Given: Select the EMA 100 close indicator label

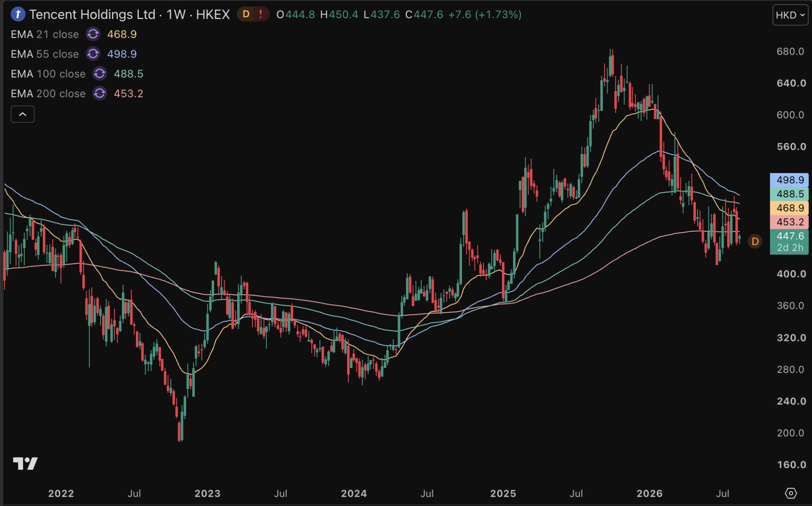Looking at the screenshot, I should 48,74.
